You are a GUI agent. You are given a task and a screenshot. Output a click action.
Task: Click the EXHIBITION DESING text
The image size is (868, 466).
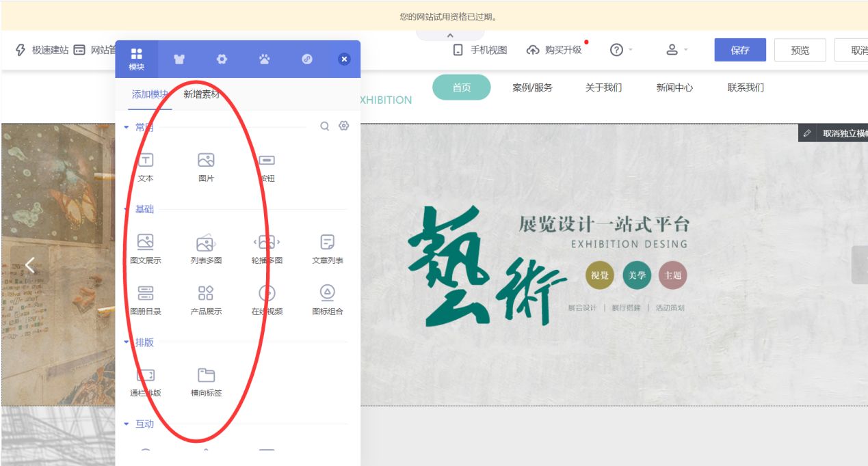(629, 244)
